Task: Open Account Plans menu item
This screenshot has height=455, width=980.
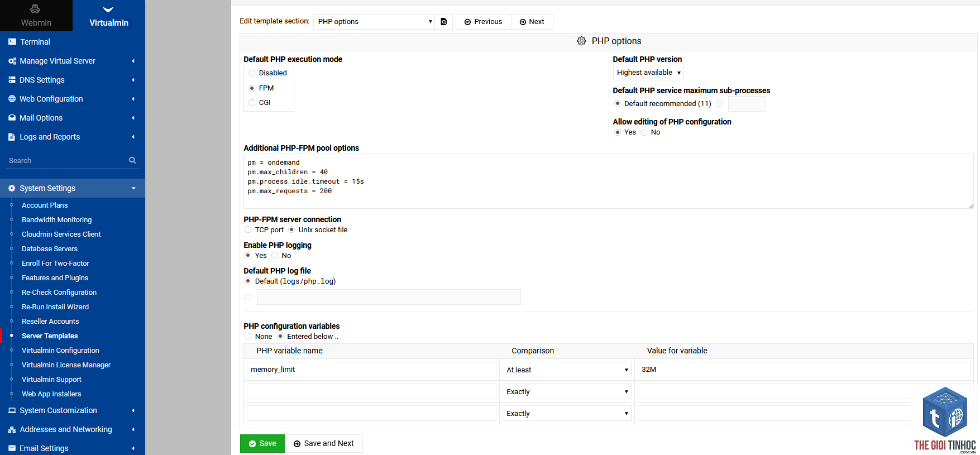Action: tap(45, 205)
